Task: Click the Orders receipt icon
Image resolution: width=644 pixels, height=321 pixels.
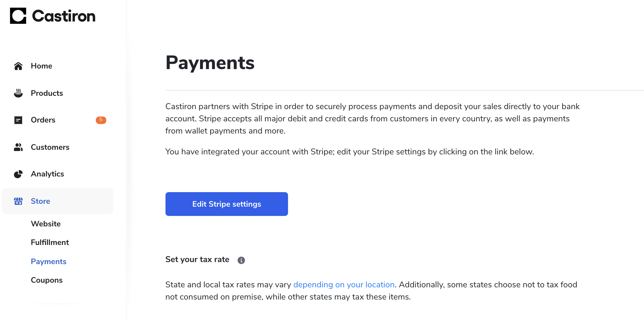Action: pyautogui.click(x=18, y=120)
